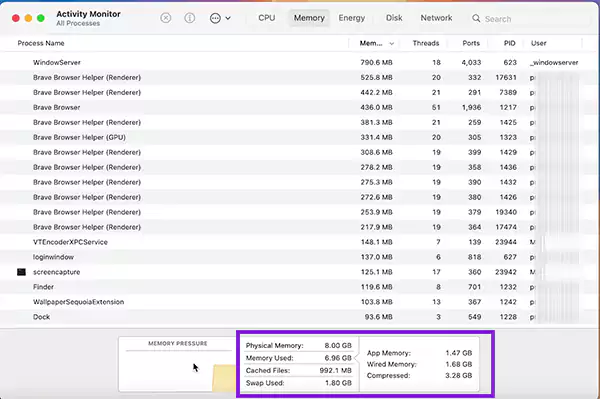
Task: Click the 436.0 MB memory value
Action: (x=377, y=107)
